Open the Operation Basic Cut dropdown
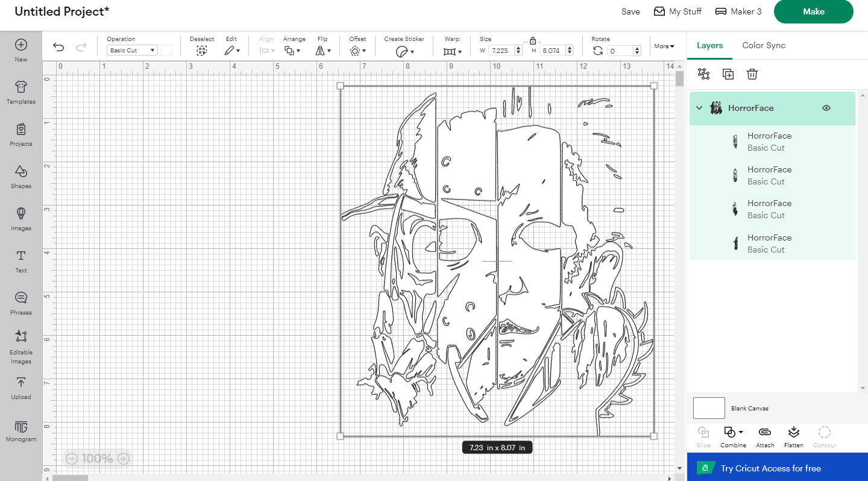 coord(132,51)
